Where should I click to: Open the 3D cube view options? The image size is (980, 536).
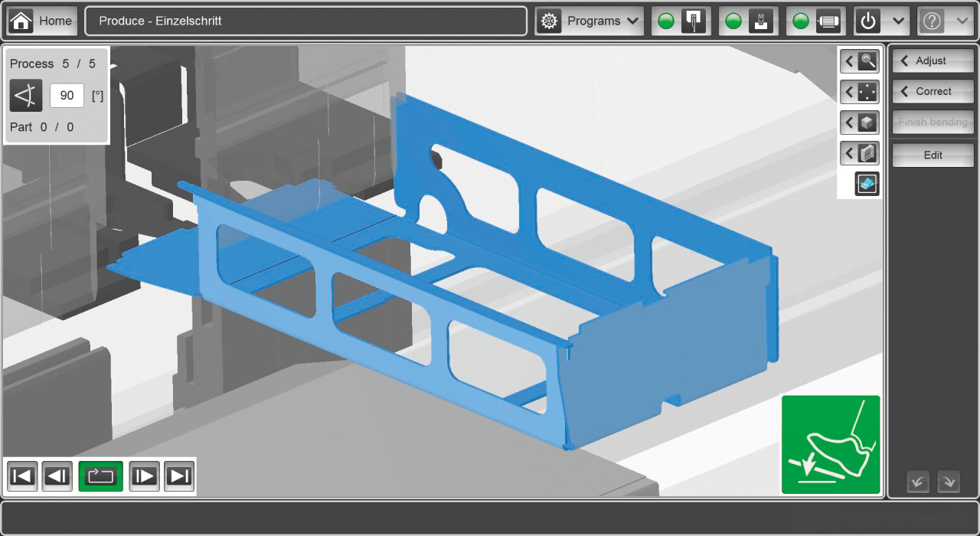pos(859,123)
